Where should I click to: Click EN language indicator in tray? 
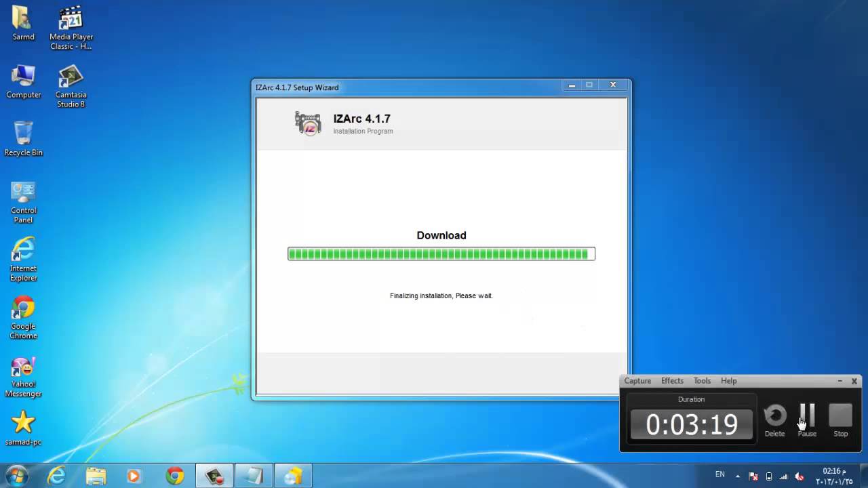[x=720, y=474]
